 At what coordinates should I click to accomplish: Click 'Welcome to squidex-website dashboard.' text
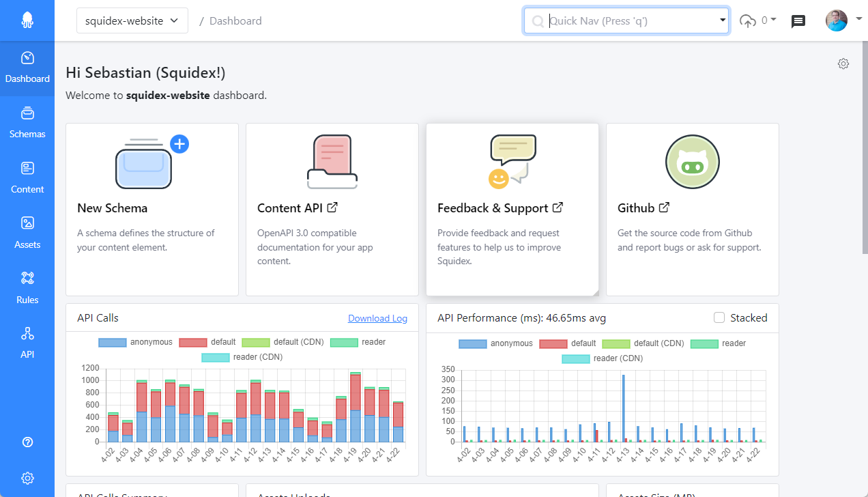(x=166, y=95)
